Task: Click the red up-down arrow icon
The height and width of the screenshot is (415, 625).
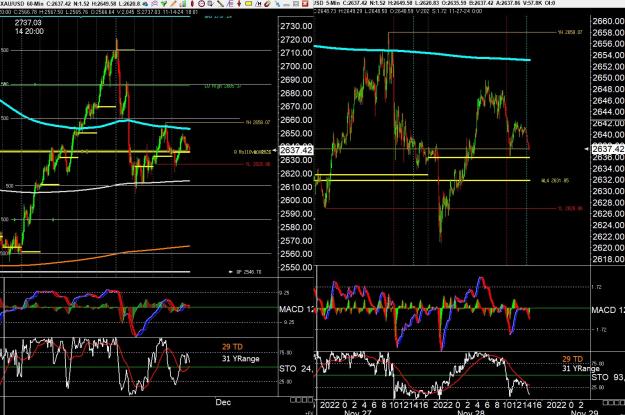Action: pos(239,4)
